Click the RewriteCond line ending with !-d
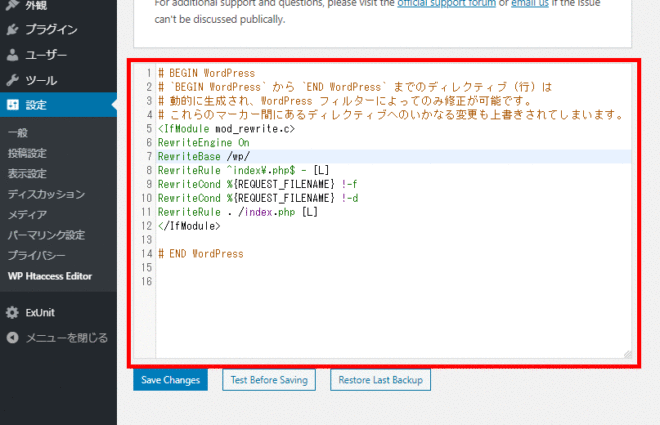660x425 pixels. pyautogui.click(x=258, y=198)
